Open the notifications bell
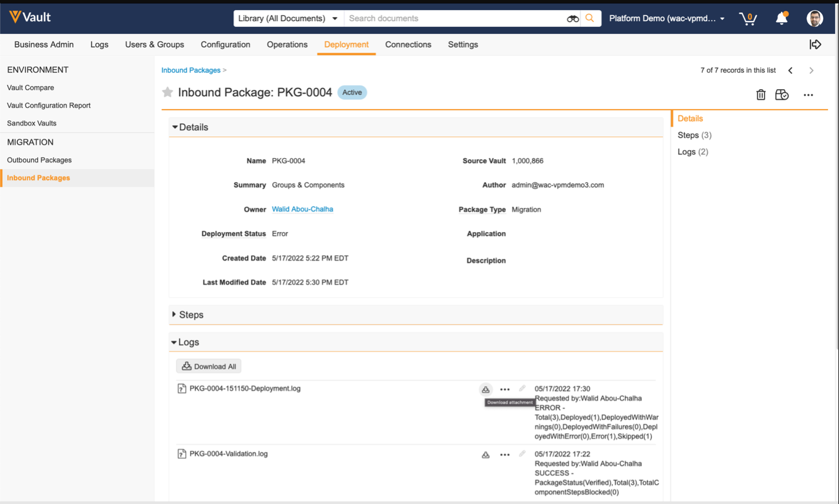 782,19
